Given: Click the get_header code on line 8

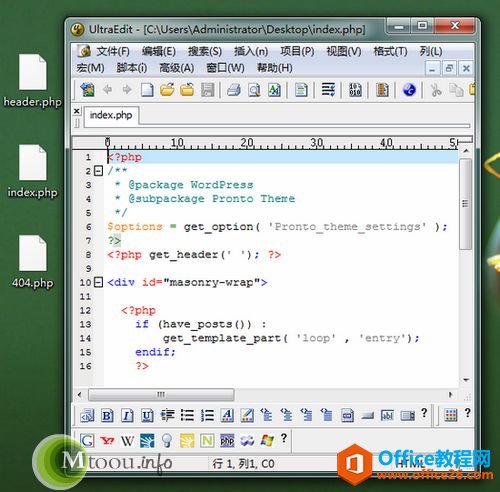Looking at the screenshot, I should pos(184,255).
